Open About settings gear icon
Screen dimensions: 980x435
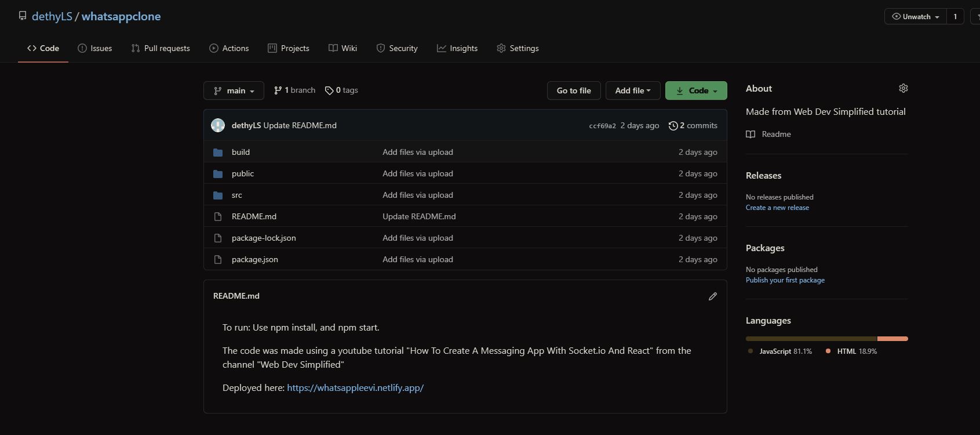click(x=904, y=88)
